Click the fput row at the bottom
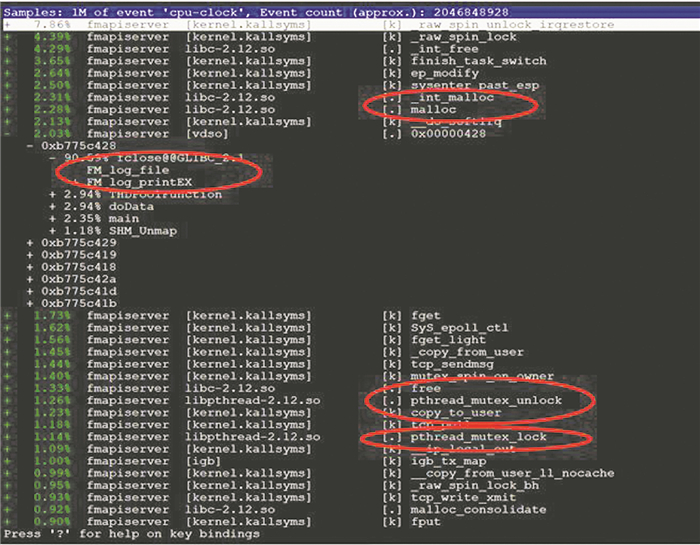The width and height of the screenshot is (700, 545). [x=424, y=521]
